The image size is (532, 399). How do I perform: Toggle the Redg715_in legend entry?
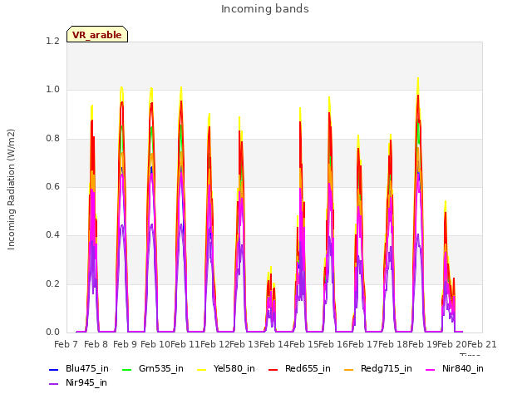pyautogui.click(x=378, y=369)
